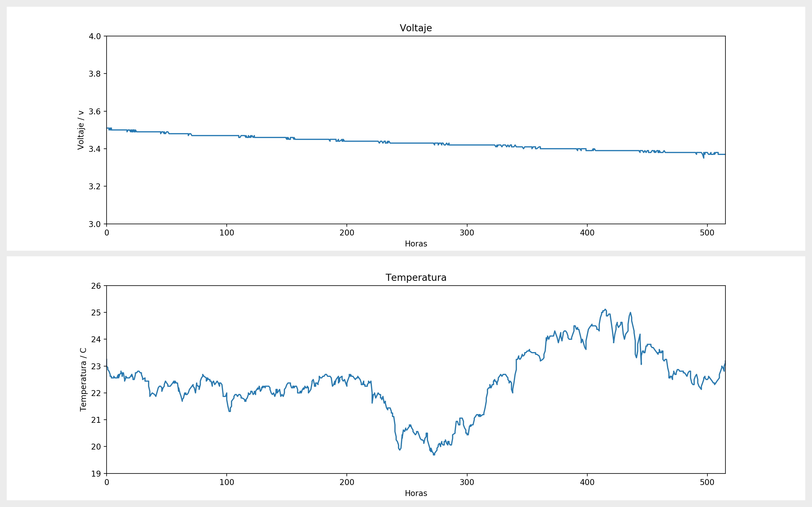
Task: Click the temperature curve's highest peak
Action: pos(605,310)
